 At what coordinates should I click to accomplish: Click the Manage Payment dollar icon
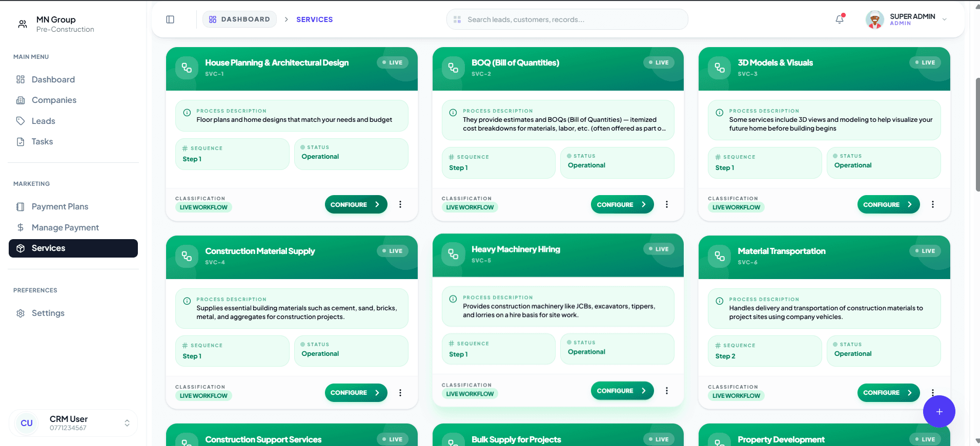click(x=21, y=227)
